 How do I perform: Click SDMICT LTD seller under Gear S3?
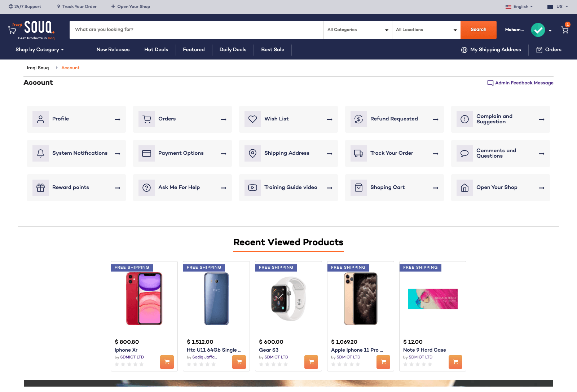click(276, 357)
